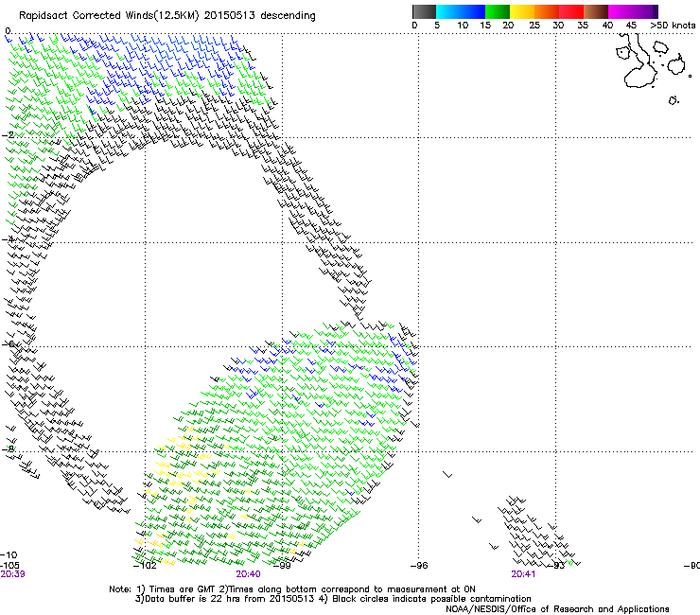The width and height of the screenshot is (700, 615).
Task: Click the '>50 knots' legend label
Action: click(673, 26)
